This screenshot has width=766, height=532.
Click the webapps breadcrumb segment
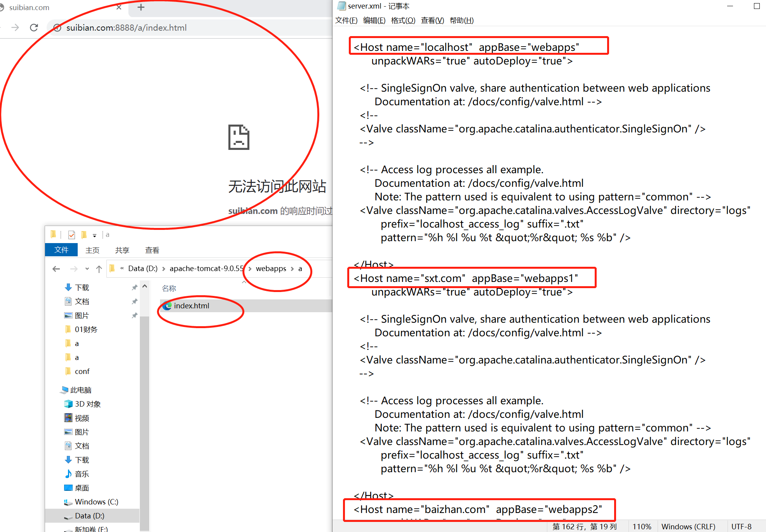[271, 268]
